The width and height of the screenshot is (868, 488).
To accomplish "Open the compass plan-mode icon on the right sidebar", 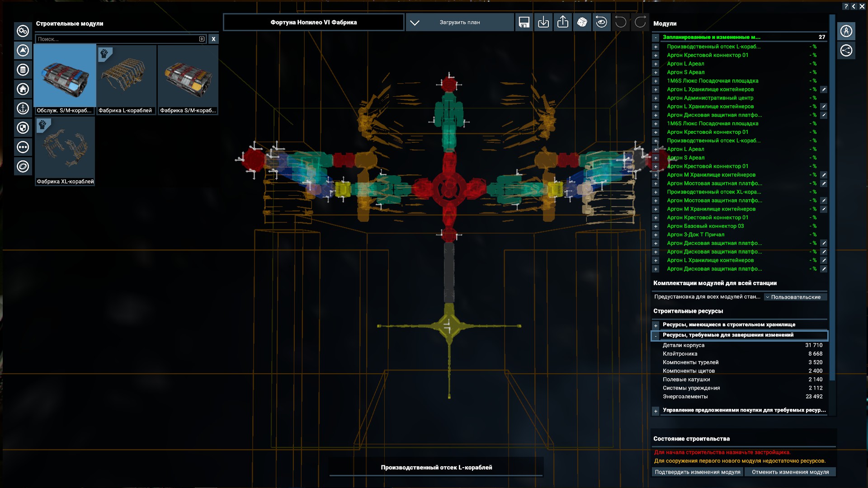I will [x=846, y=31].
